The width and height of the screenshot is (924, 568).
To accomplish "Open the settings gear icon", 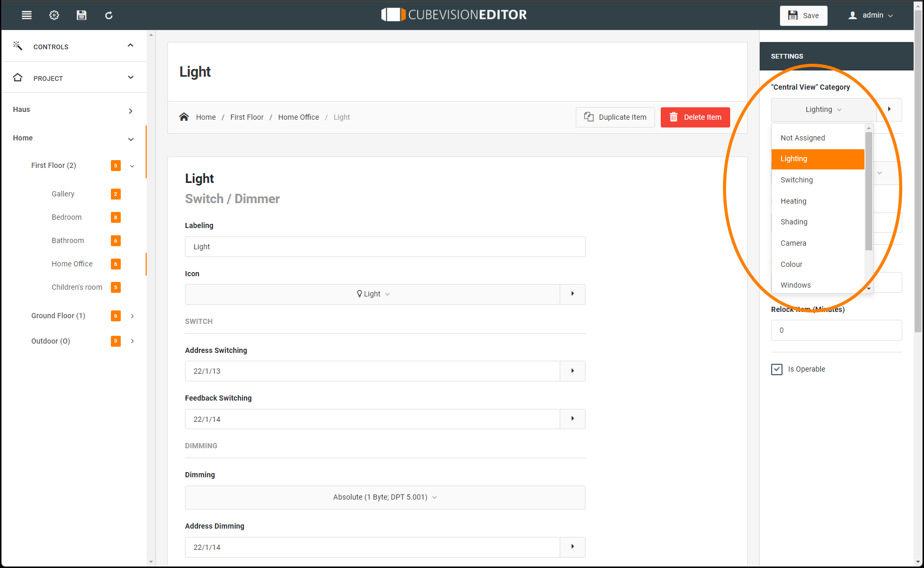I will click(x=54, y=15).
